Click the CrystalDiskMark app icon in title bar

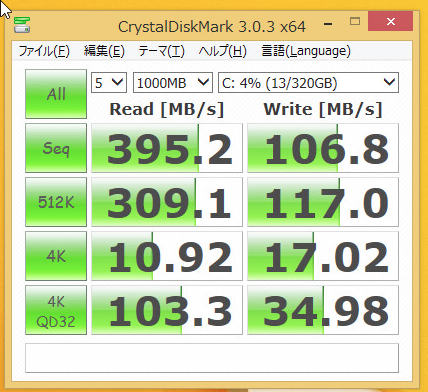pos(22,25)
